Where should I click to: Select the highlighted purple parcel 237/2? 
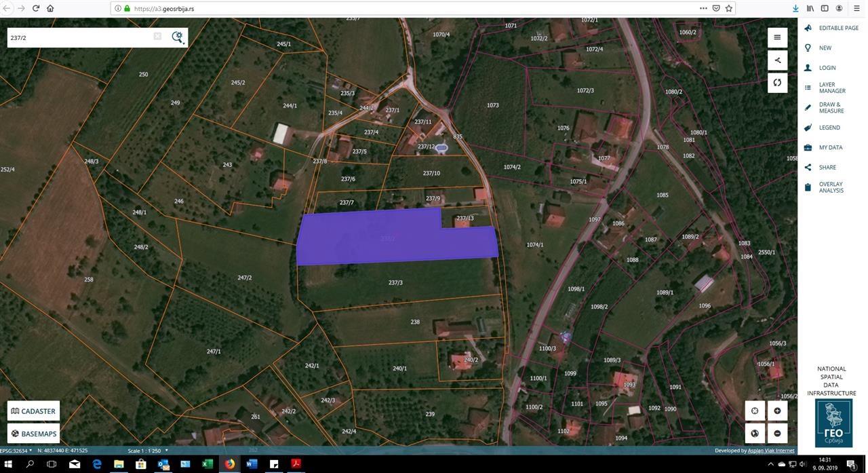[397, 236]
